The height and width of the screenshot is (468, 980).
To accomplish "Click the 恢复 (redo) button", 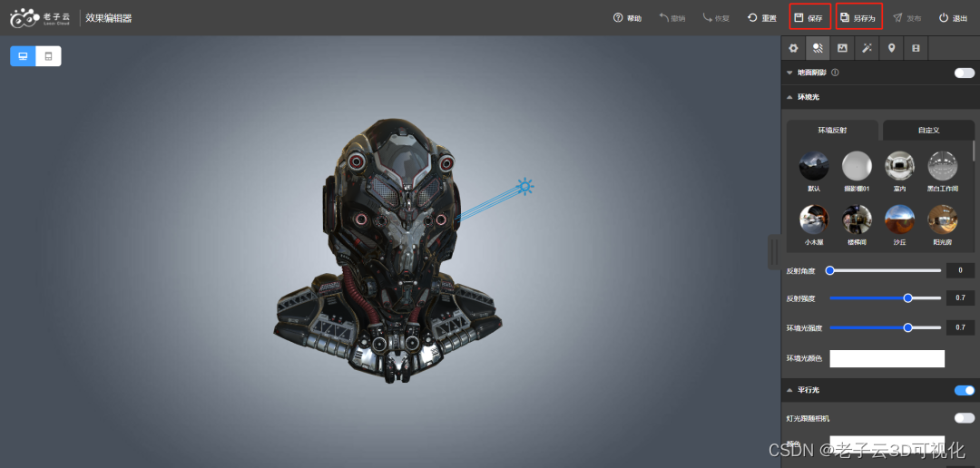I will point(716,18).
